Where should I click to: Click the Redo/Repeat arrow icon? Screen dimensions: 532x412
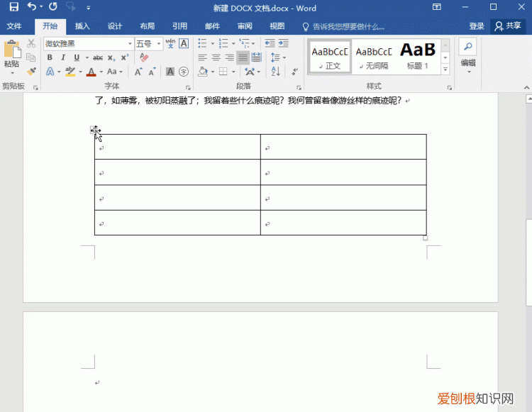53,7
